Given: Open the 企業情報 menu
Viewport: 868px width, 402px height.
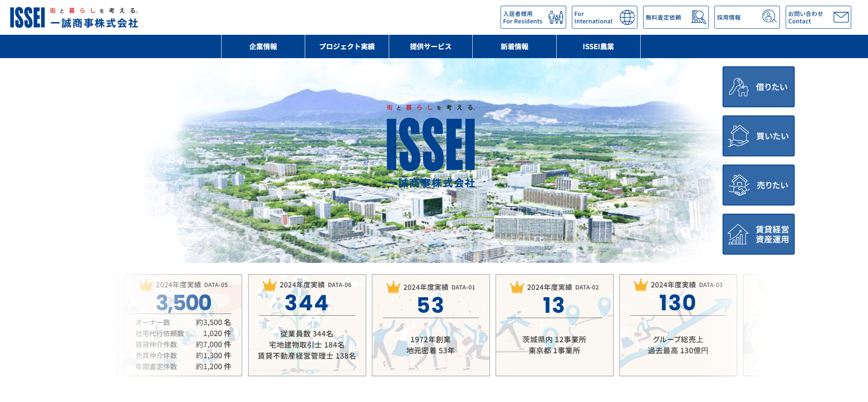Looking at the screenshot, I should click(263, 47).
